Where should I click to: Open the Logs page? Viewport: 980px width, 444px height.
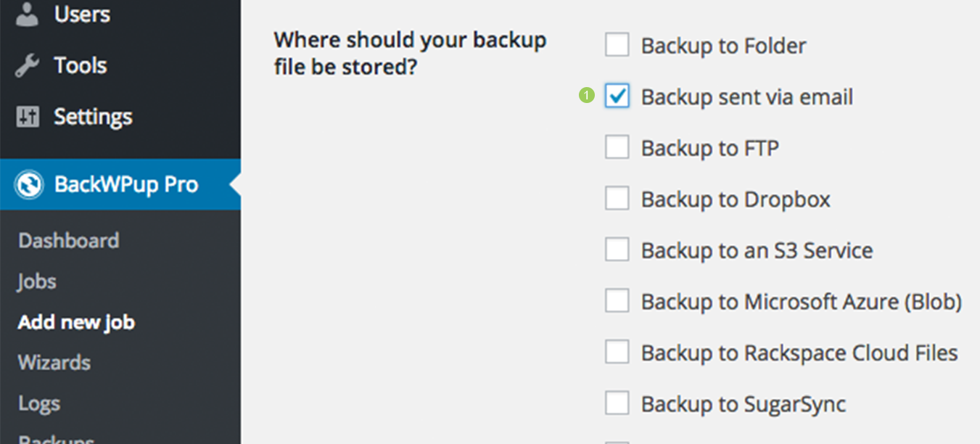click(x=40, y=403)
